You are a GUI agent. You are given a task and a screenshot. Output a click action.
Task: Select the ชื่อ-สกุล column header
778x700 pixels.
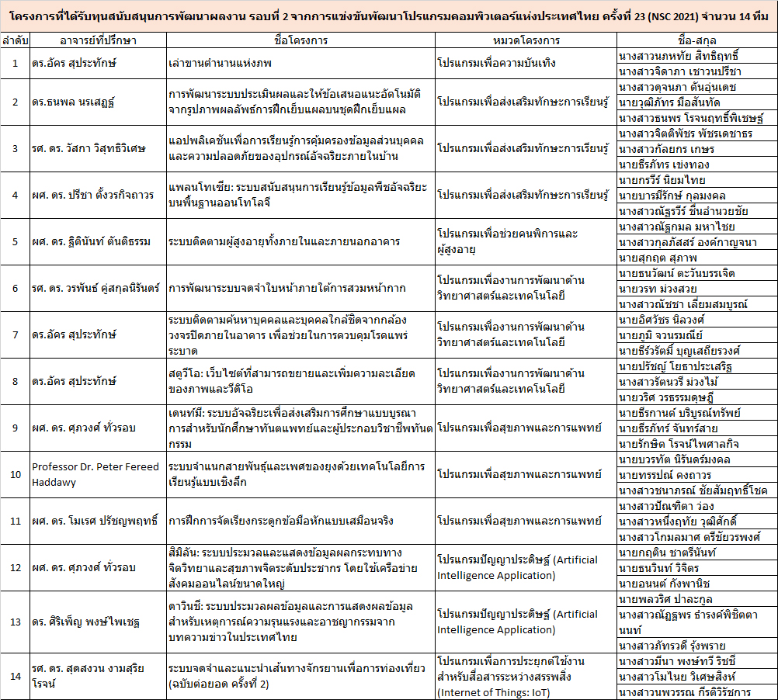click(696, 40)
